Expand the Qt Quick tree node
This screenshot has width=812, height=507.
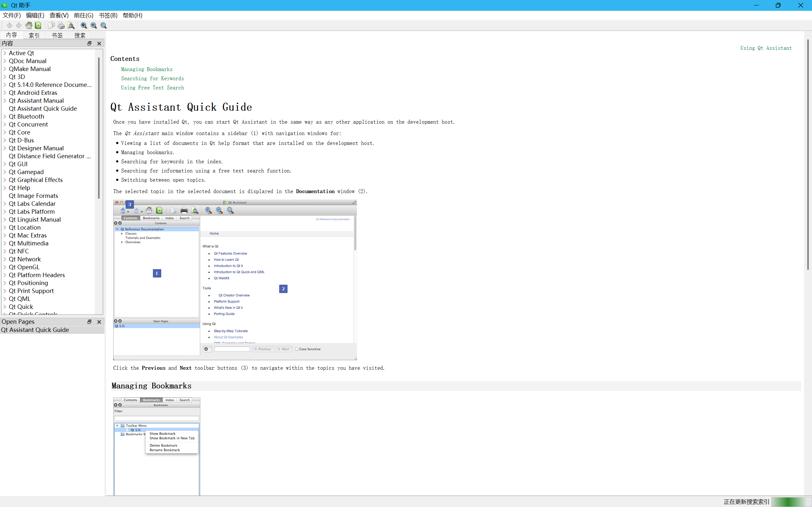[5, 307]
